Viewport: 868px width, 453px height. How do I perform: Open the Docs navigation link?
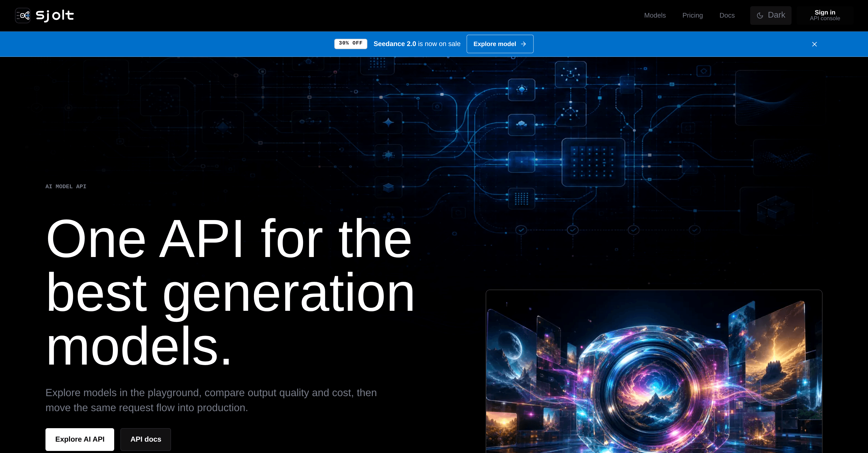coord(727,16)
